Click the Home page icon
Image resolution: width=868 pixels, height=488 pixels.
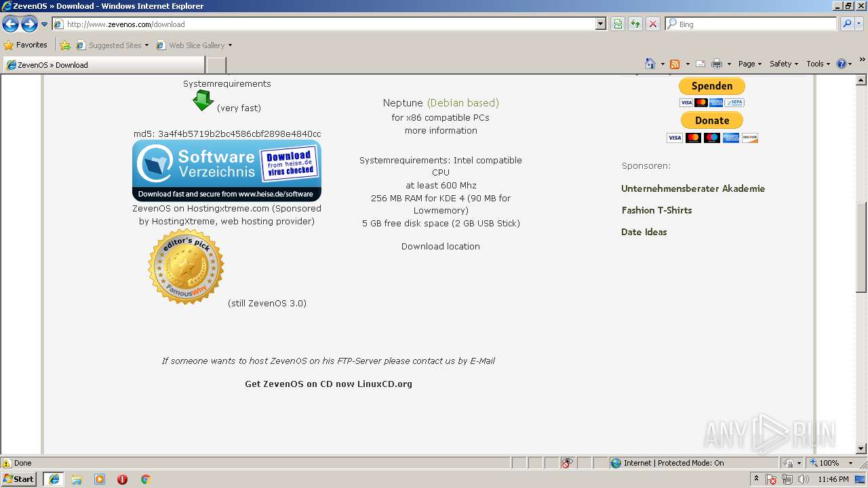pyautogui.click(x=650, y=64)
